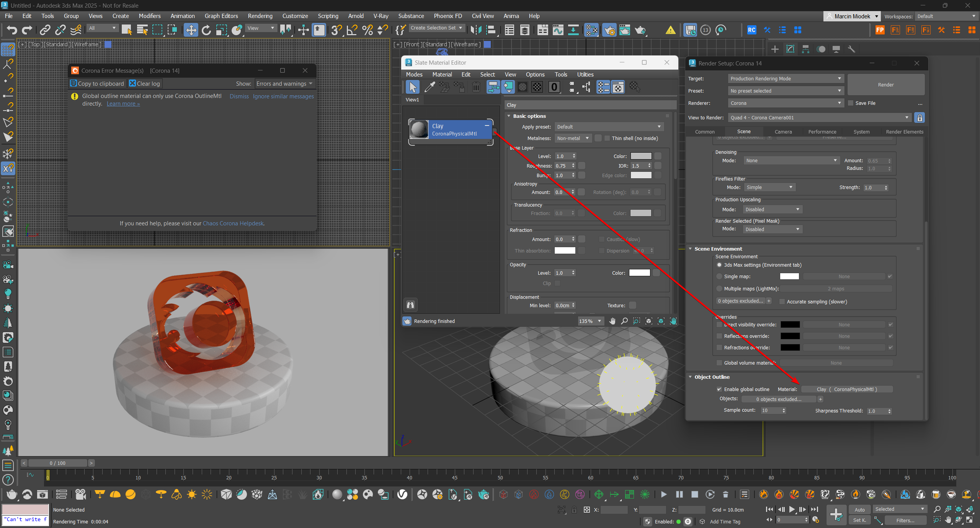Click the Pan hand icon in Material Editor
Screen dimensions: 980x528
(612, 321)
